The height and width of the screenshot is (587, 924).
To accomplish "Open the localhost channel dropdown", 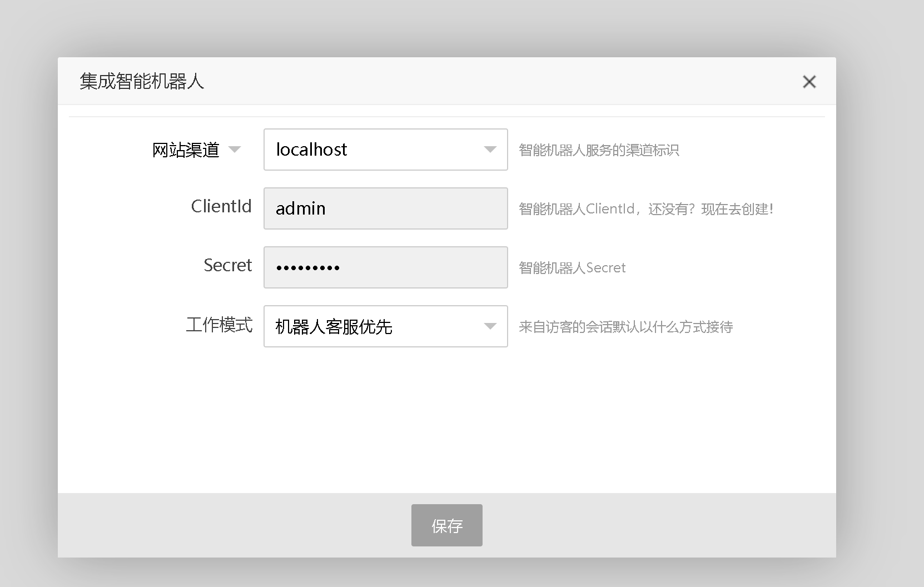I will click(x=385, y=150).
